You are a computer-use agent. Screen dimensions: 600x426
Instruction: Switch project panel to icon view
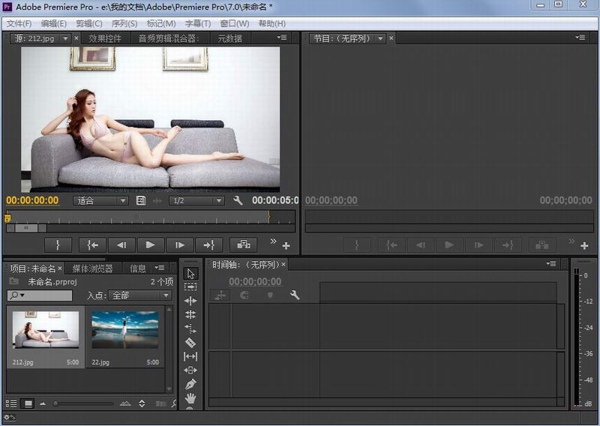(x=28, y=403)
